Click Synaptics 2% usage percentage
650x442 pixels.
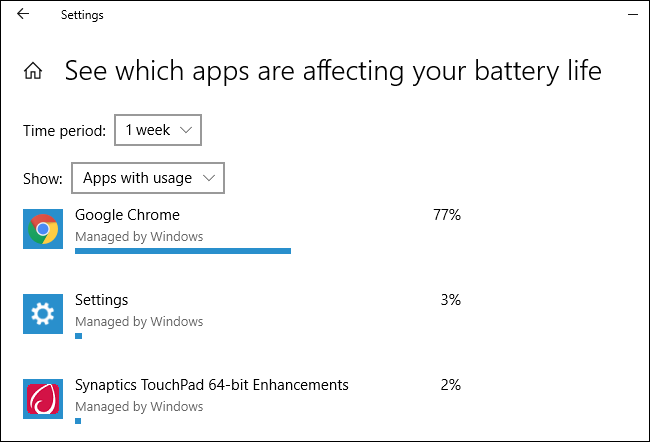tap(450, 385)
